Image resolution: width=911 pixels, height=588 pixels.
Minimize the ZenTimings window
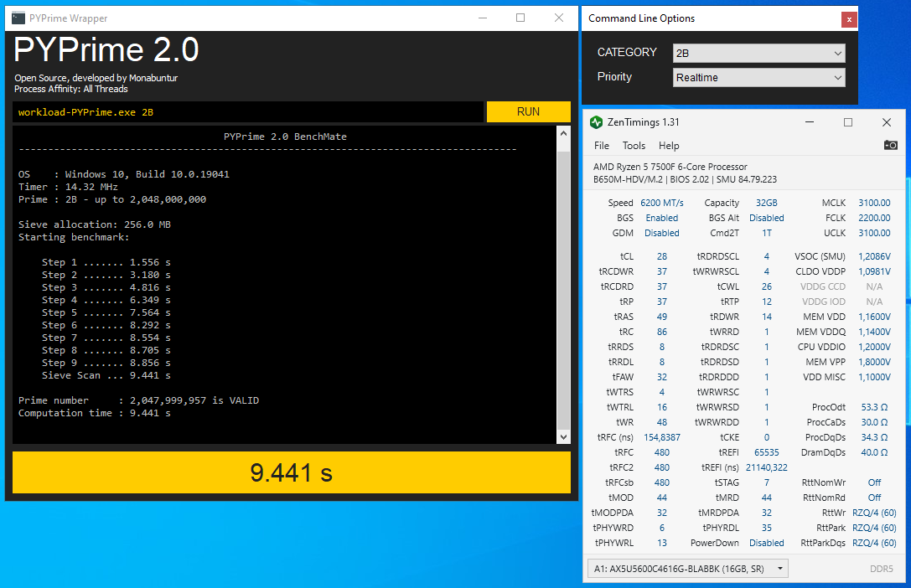point(810,122)
